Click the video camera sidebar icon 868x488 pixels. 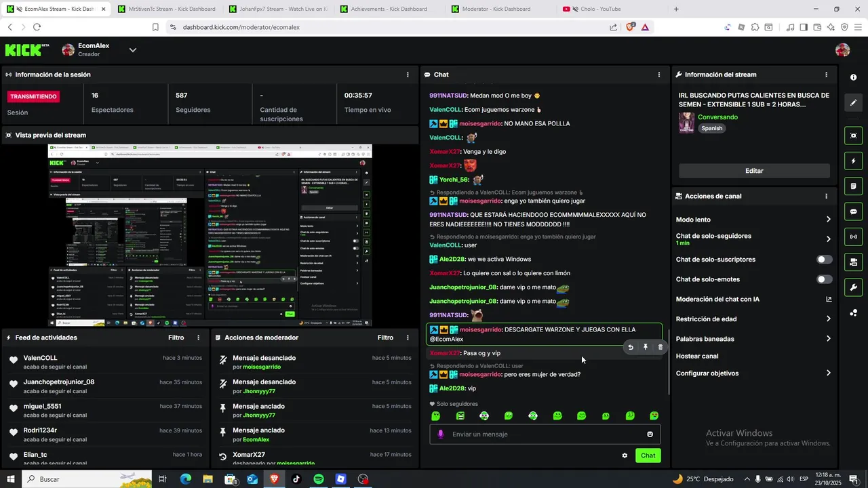coord(853,262)
